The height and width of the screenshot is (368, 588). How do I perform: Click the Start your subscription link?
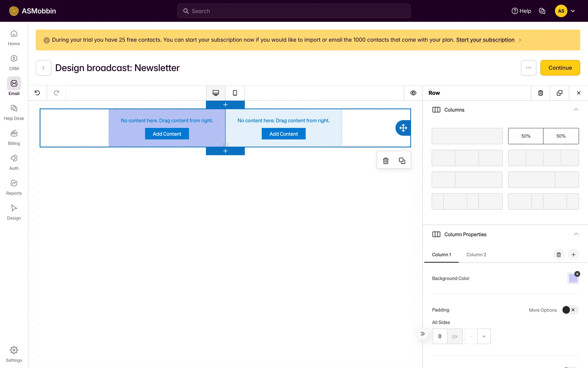485,40
